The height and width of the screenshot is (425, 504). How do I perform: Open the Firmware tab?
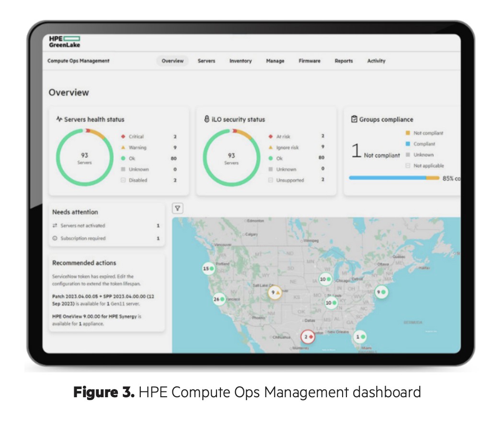pos(309,61)
